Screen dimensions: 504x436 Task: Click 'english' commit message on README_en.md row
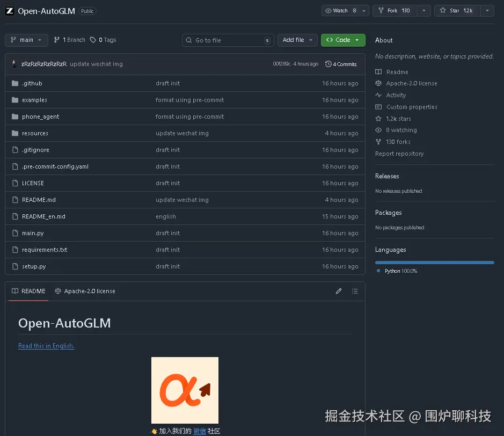(x=166, y=216)
